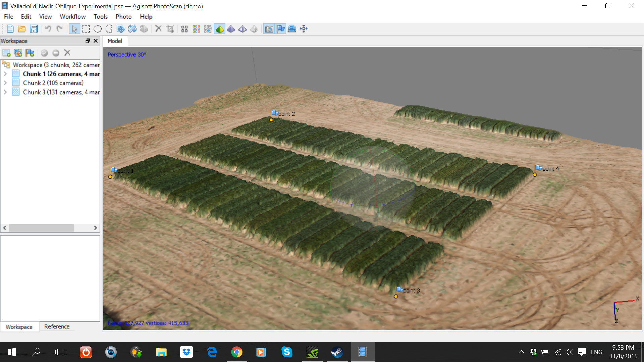
Task: Click the Add Photos icon
Action: point(18,53)
